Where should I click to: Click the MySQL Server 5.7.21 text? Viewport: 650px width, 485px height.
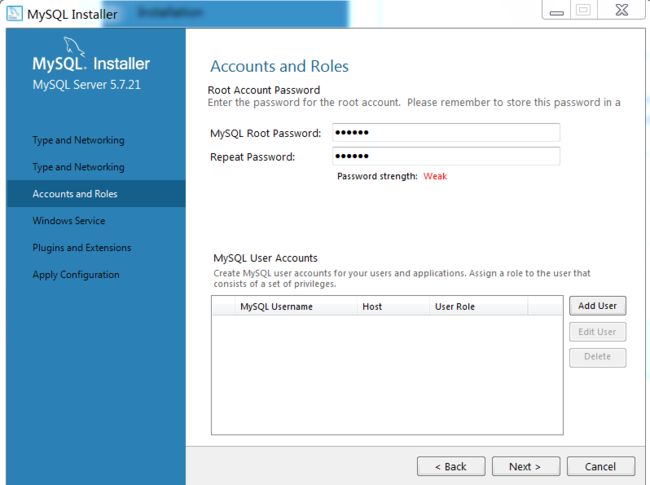[x=87, y=85]
